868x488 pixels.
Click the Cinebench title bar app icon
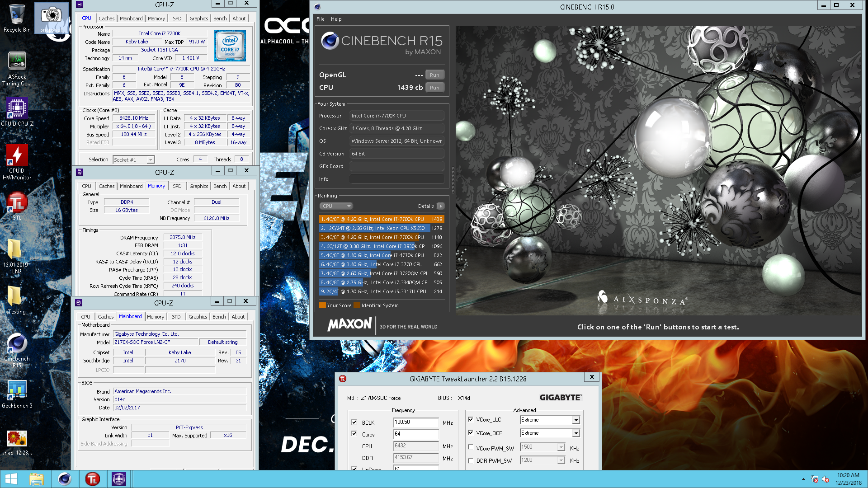pos(317,7)
